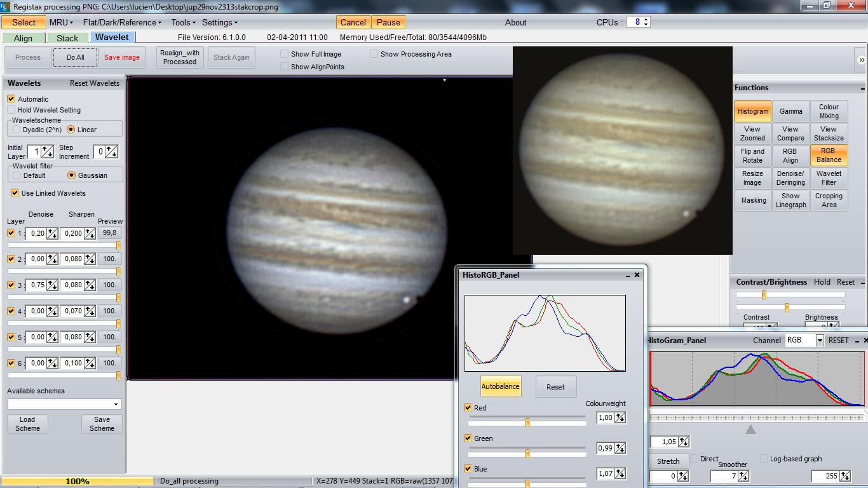868x488 pixels.
Task: Click Save image
Action: [x=122, y=57]
